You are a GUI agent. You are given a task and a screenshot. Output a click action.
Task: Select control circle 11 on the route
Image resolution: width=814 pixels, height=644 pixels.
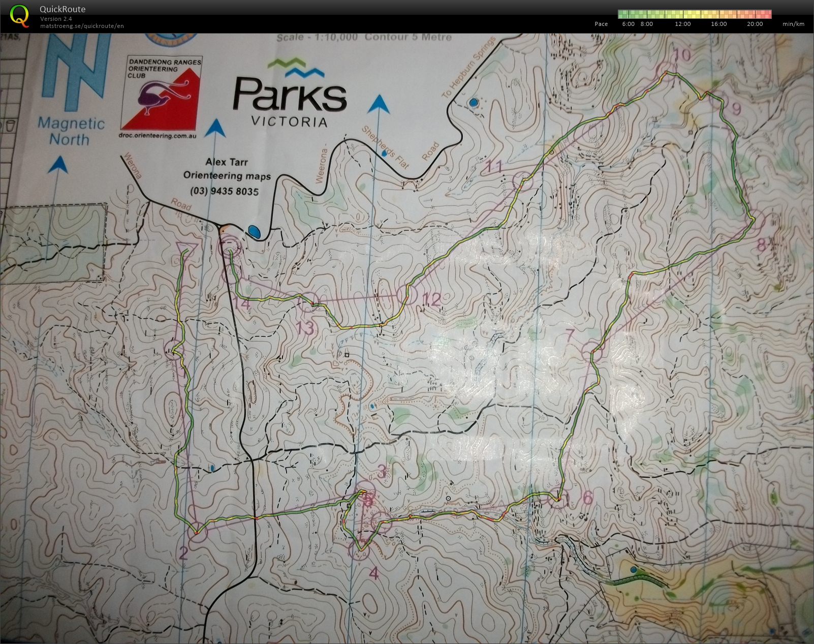[522, 180]
